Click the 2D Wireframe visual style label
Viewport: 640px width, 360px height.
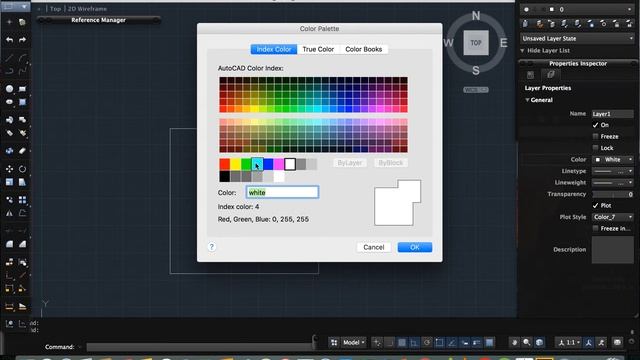click(x=87, y=9)
